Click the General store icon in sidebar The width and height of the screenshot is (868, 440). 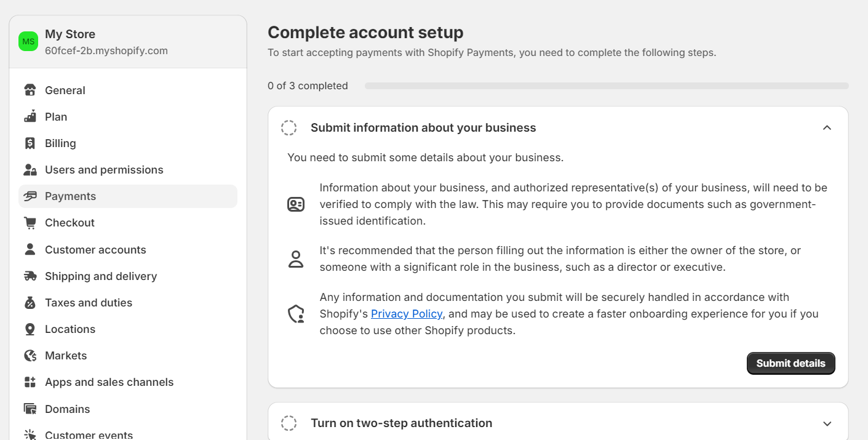click(30, 90)
